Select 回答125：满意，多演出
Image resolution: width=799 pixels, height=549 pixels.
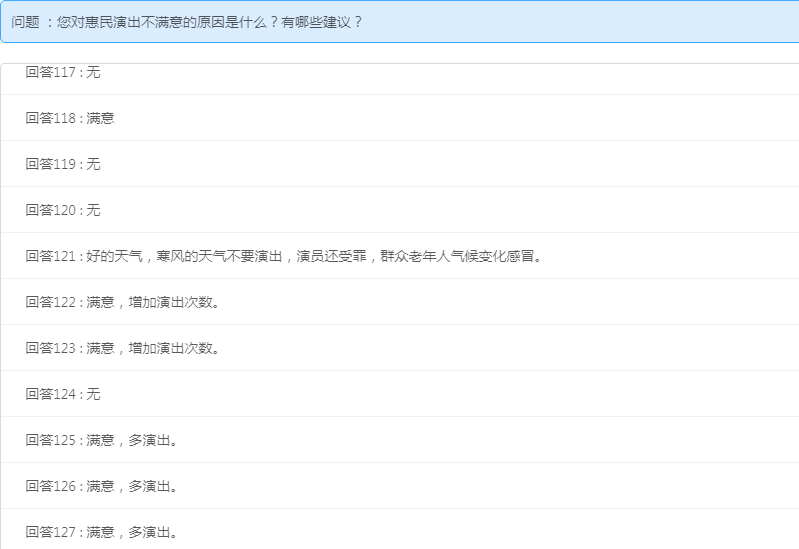coord(400,440)
